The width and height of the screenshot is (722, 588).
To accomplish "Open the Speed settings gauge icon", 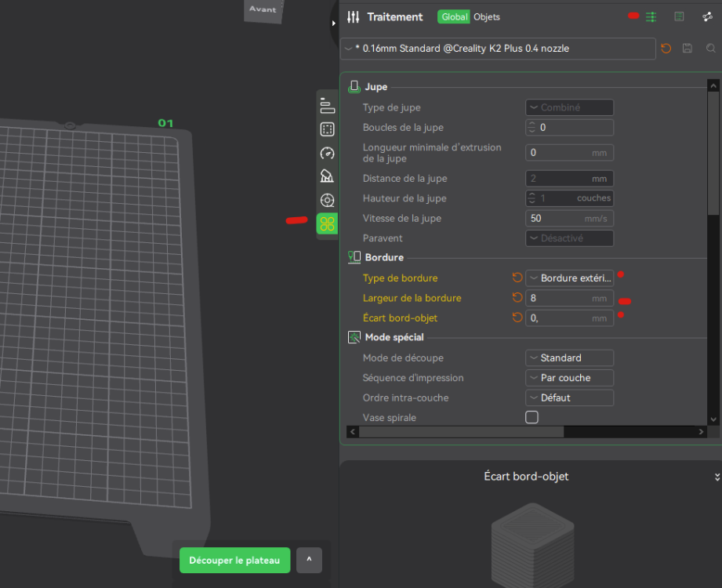I will [x=328, y=153].
